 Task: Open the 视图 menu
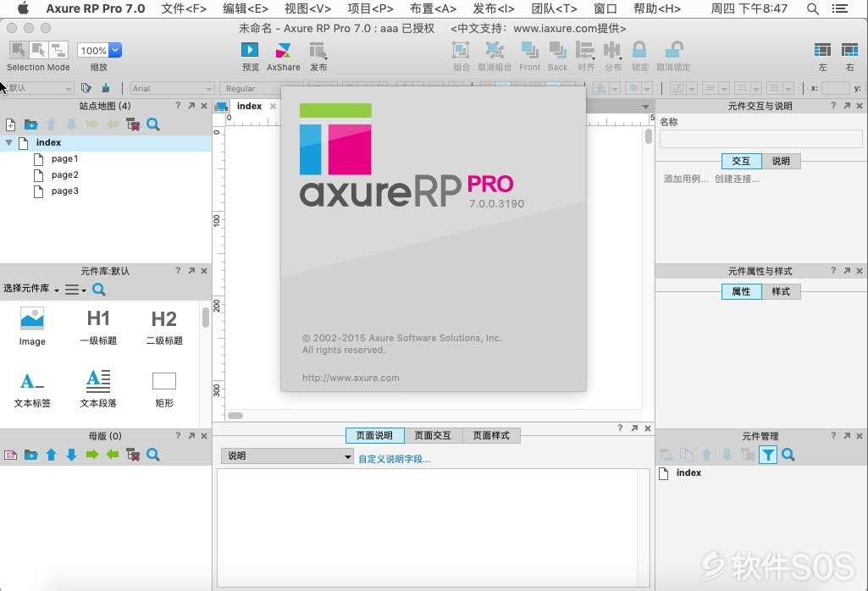click(x=307, y=8)
